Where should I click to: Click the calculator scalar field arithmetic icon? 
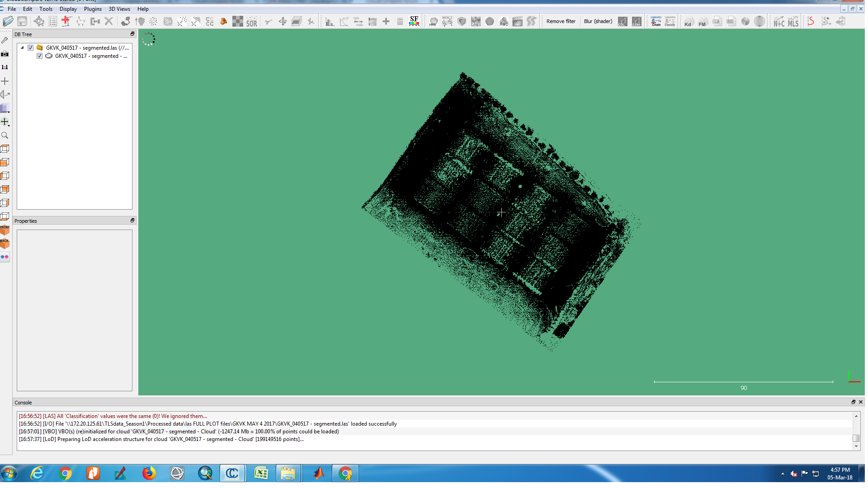[x=400, y=21]
